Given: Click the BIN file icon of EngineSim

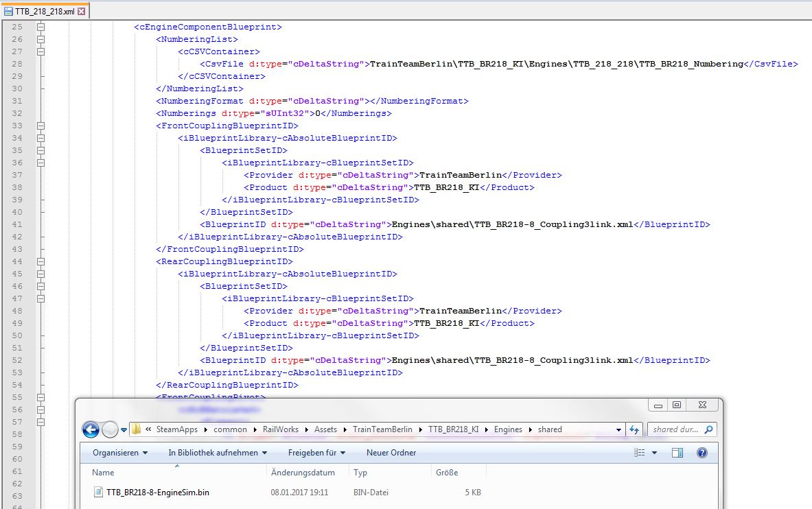Looking at the screenshot, I should point(98,492).
